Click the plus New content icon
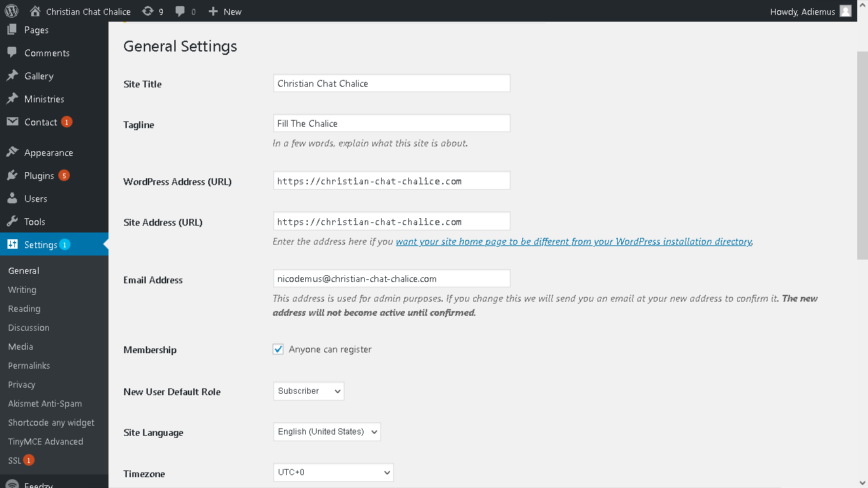 (213, 12)
